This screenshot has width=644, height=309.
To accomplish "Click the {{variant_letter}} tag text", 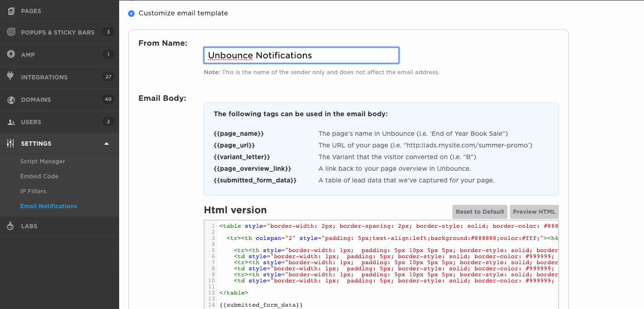I will [242, 157].
